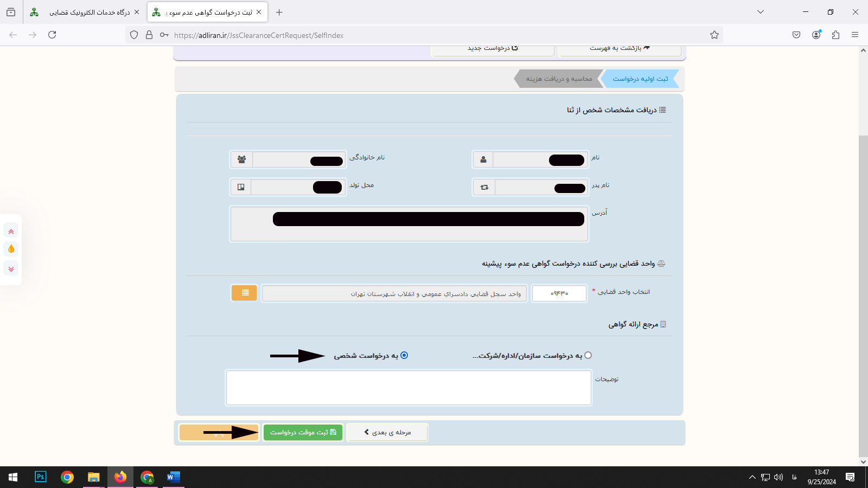Open the volume control in the tray
Image resolution: width=868 pixels, height=488 pixels.
point(778,477)
